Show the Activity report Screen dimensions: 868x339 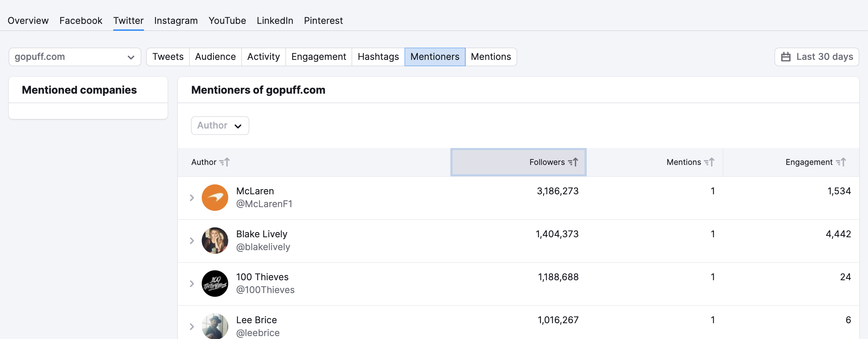coord(263,57)
